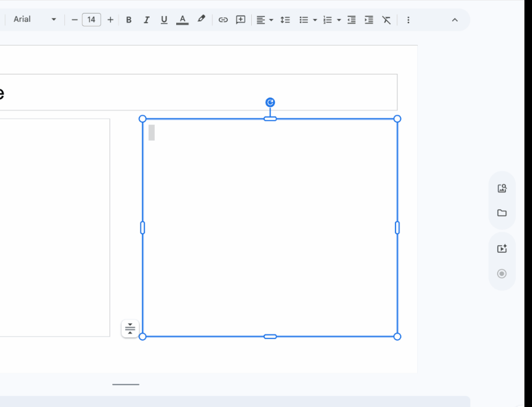Screen dimensions: 532x407
Task: Open the text fitting options button
Action: (x=130, y=328)
